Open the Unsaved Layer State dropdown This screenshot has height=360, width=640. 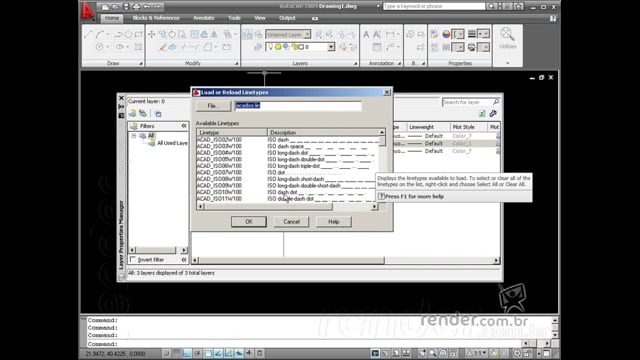pos(288,35)
